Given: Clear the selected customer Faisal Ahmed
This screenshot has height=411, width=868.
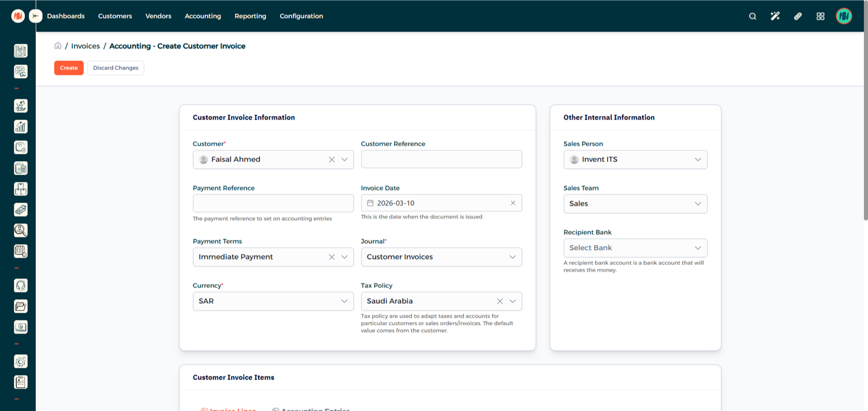Looking at the screenshot, I should pyautogui.click(x=332, y=160).
